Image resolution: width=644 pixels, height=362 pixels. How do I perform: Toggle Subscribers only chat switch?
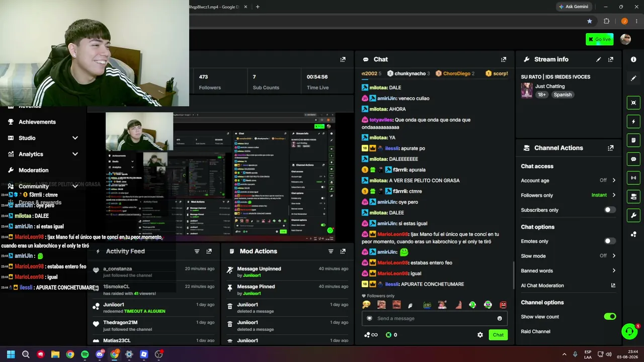pyautogui.click(x=610, y=210)
